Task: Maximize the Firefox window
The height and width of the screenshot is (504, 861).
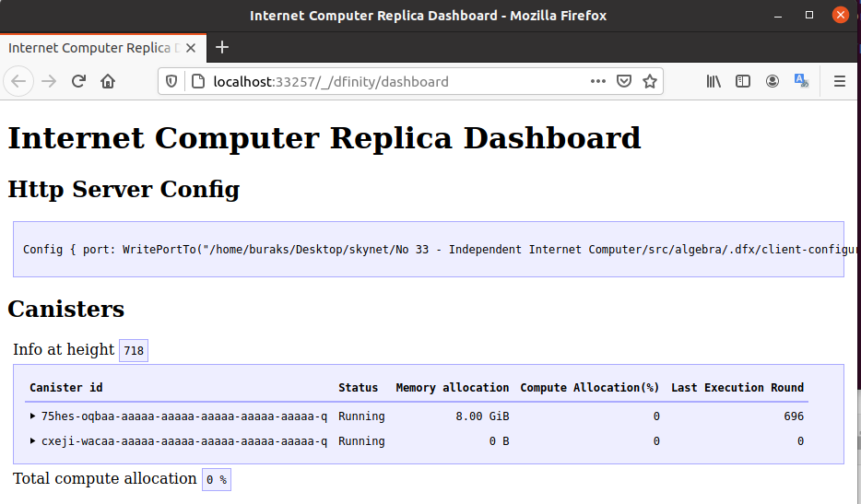Action: [808, 16]
